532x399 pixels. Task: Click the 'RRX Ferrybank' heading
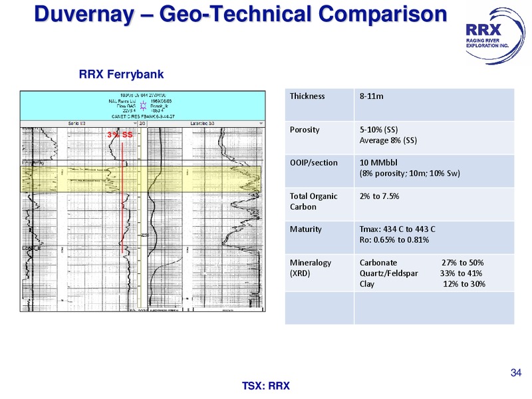coord(121,74)
